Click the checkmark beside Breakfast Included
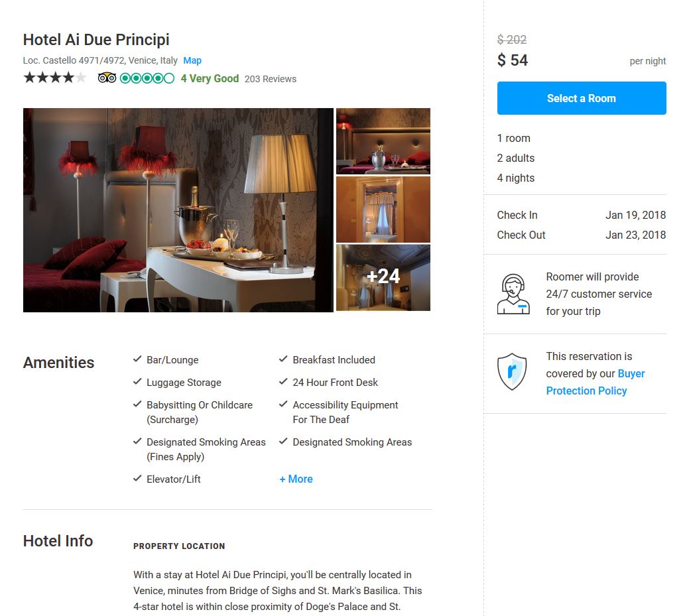 click(283, 359)
